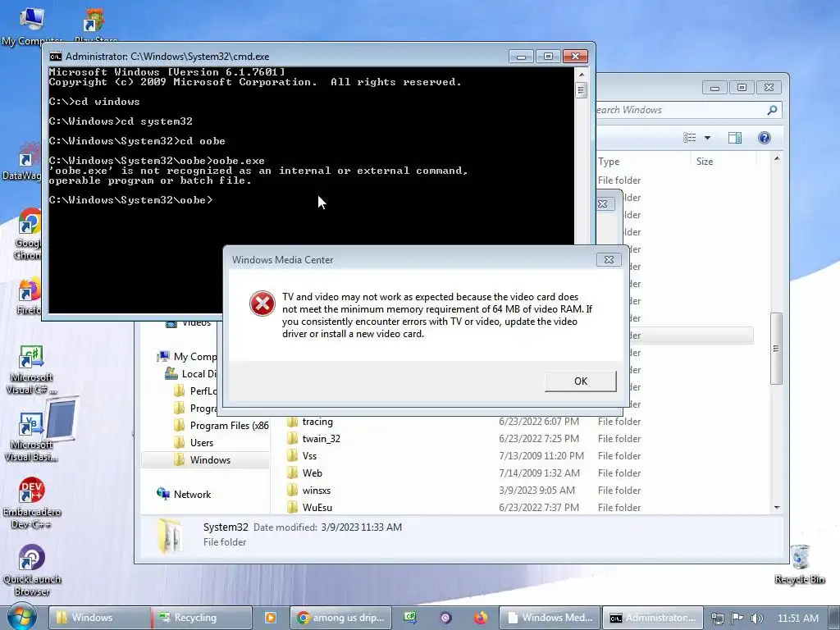Switch to the Recycling taskbar button
840x630 pixels.
(202, 618)
